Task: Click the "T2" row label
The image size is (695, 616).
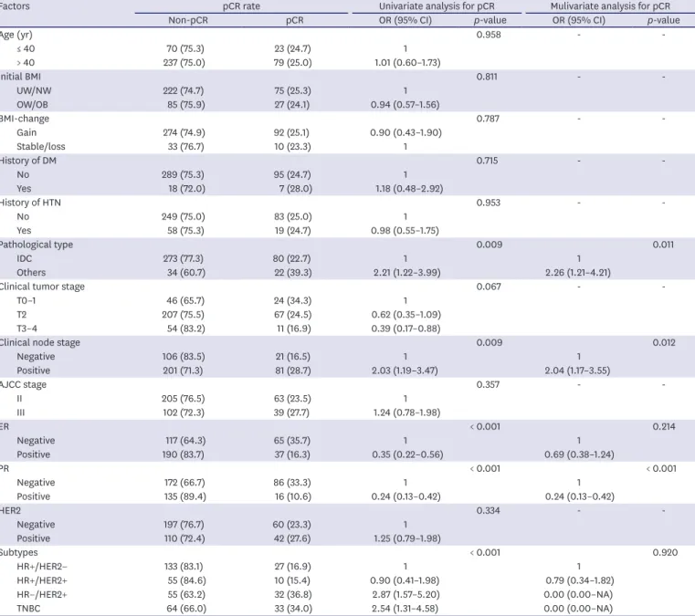Action: click(x=22, y=315)
